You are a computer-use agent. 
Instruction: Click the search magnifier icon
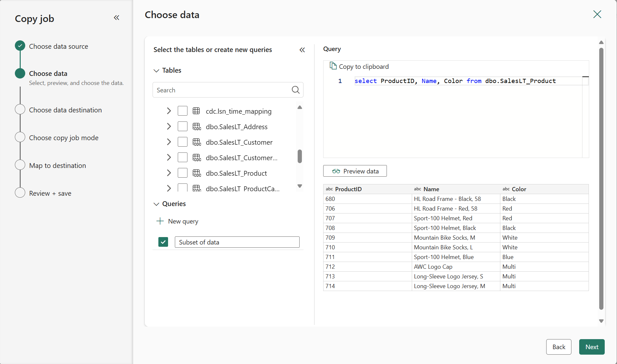click(x=295, y=90)
